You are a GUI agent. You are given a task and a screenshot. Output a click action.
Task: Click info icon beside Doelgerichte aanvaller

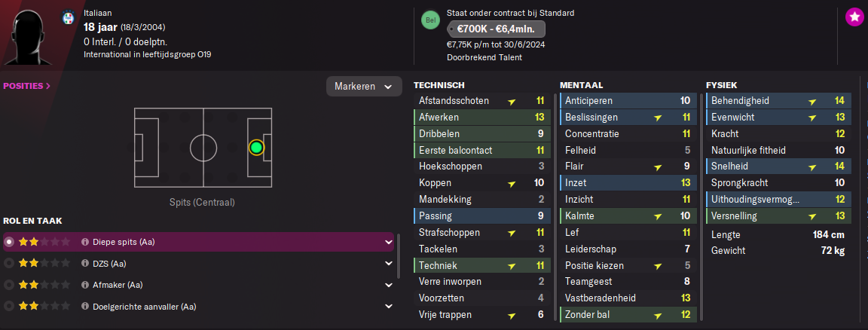[85, 307]
